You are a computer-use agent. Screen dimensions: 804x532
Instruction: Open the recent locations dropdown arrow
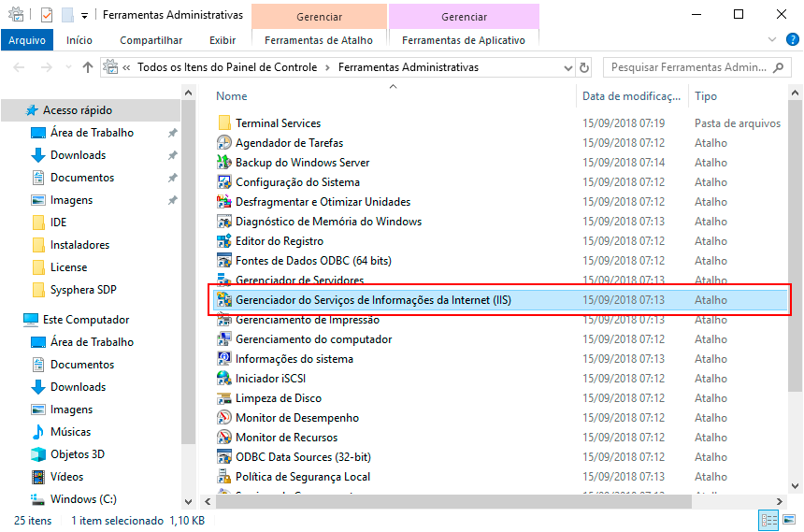click(68, 67)
